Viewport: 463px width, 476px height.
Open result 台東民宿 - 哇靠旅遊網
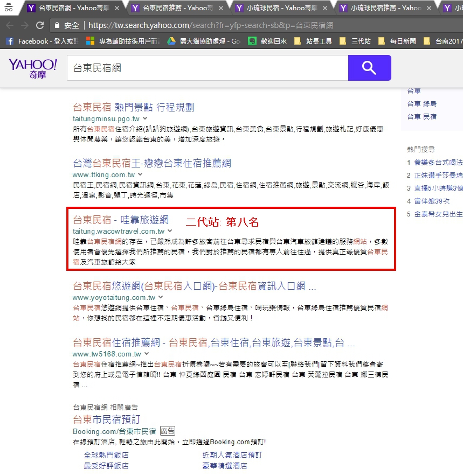pyautogui.click(x=121, y=220)
